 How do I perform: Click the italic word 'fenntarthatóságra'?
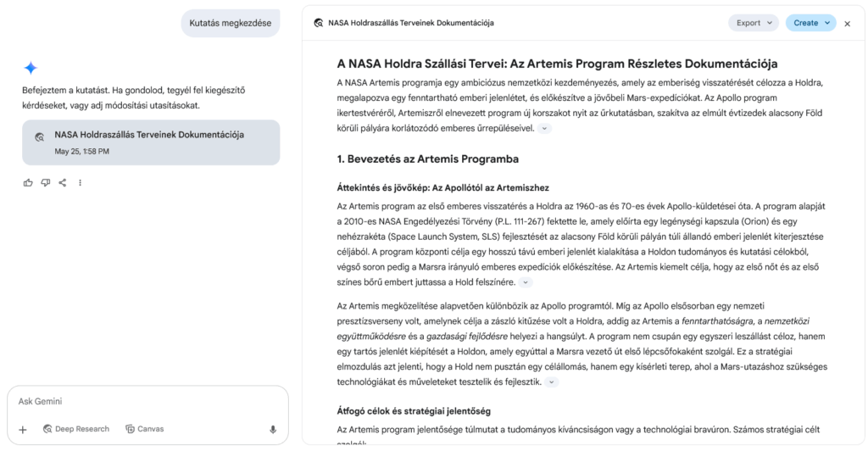[x=717, y=321]
